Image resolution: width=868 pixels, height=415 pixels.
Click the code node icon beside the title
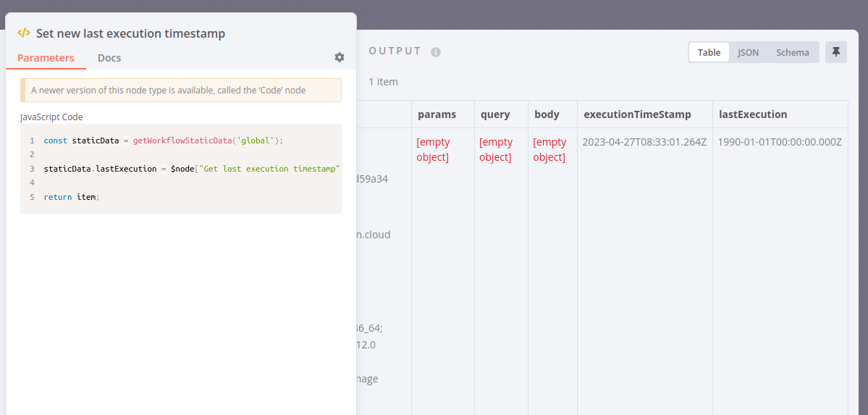pyautogui.click(x=24, y=33)
